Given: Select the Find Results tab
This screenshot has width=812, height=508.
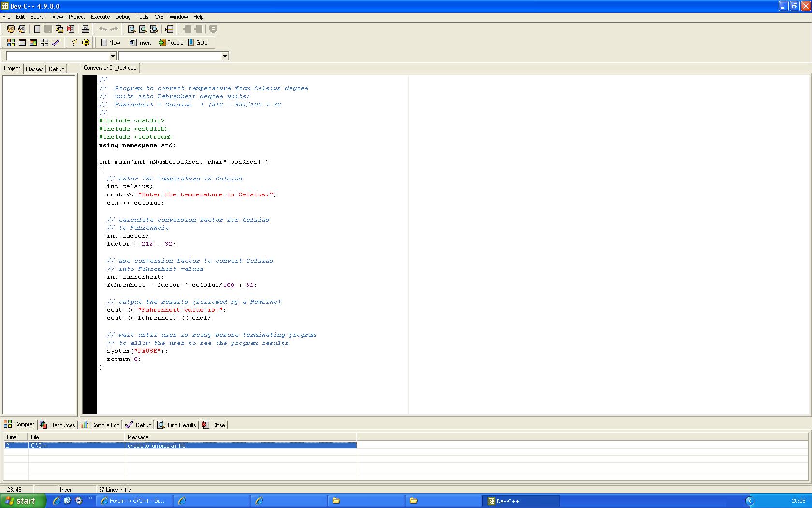Looking at the screenshot, I should tap(176, 425).
